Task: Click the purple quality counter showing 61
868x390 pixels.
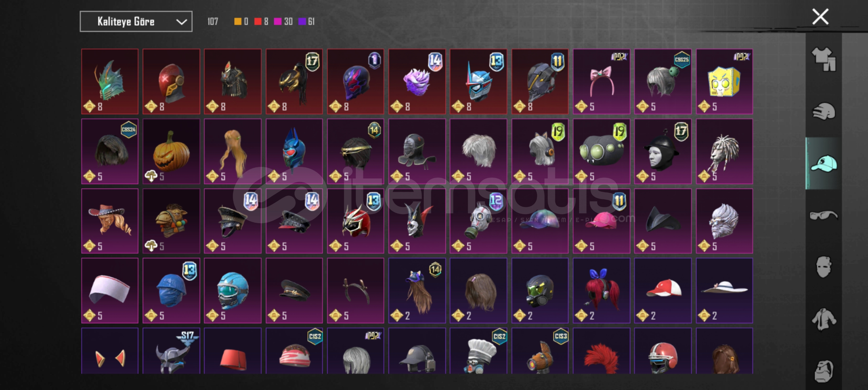Action: click(307, 22)
